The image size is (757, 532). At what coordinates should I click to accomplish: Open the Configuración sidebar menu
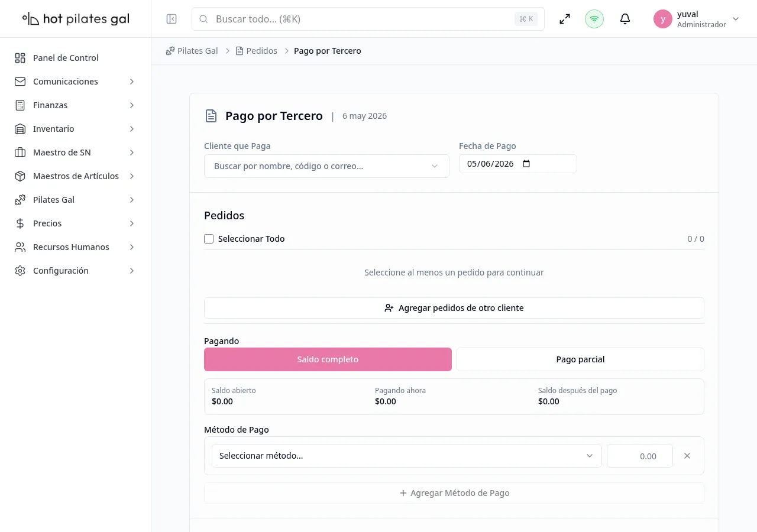pyautogui.click(x=75, y=271)
